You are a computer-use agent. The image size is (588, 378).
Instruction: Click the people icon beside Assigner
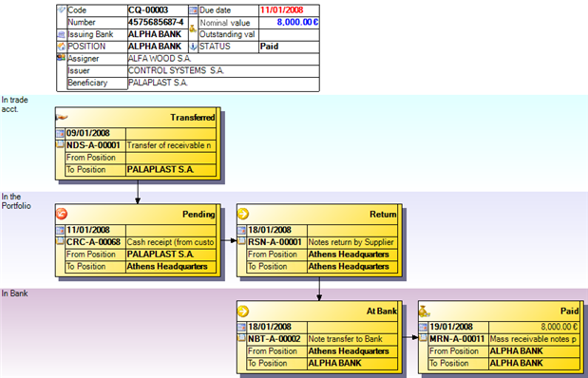pos(61,58)
